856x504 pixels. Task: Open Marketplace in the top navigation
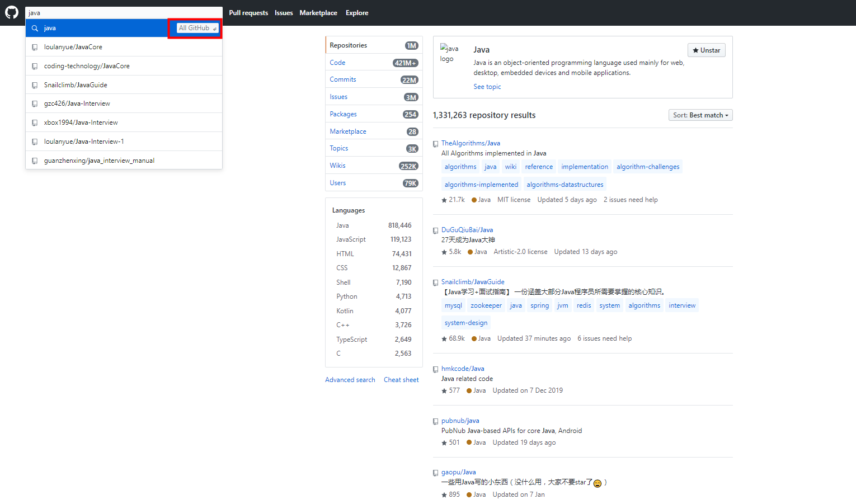coord(318,13)
